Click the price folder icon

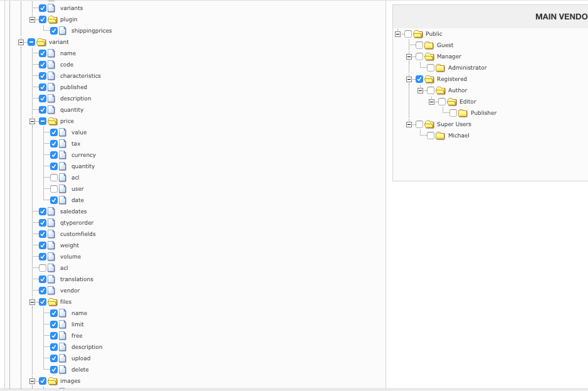pyautogui.click(x=53, y=121)
